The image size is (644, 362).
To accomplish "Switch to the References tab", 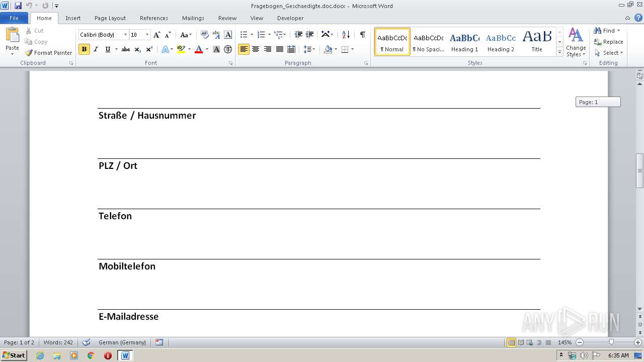I will 154,18.
